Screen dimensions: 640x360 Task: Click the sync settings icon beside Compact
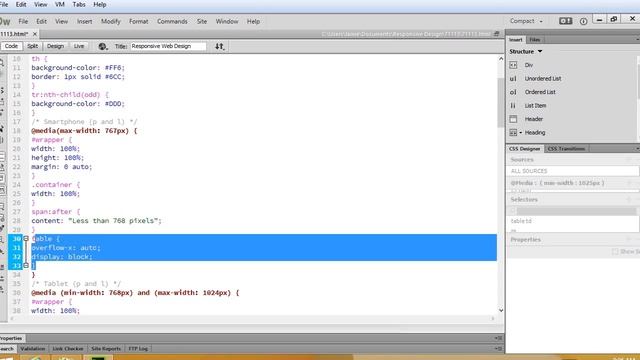565,21
